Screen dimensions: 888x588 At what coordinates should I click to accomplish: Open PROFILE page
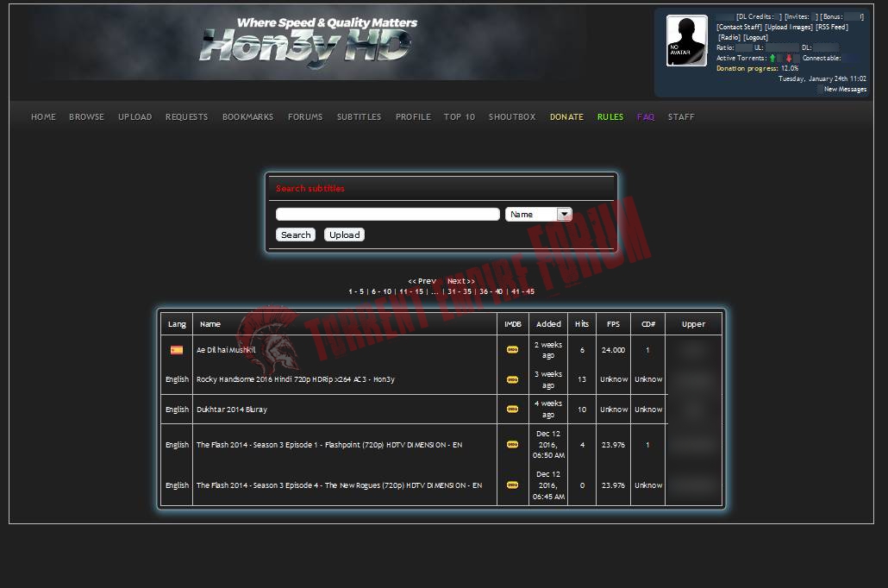click(414, 116)
